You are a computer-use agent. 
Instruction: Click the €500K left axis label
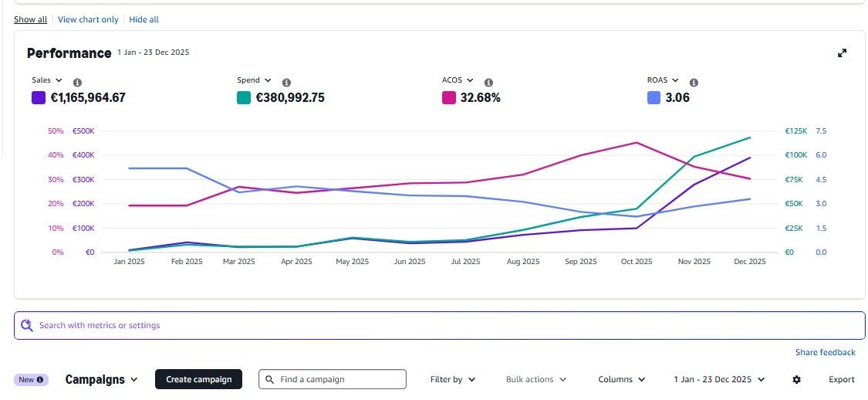tap(83, 131)
